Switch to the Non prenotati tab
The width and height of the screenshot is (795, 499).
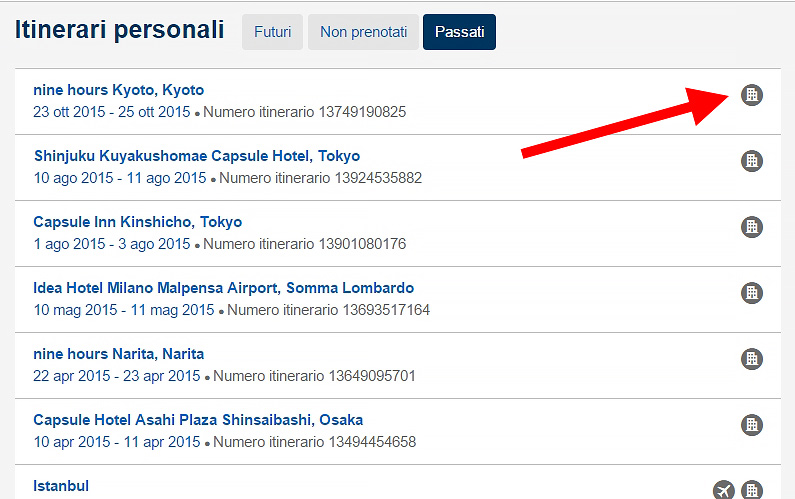tap(364, 32)
